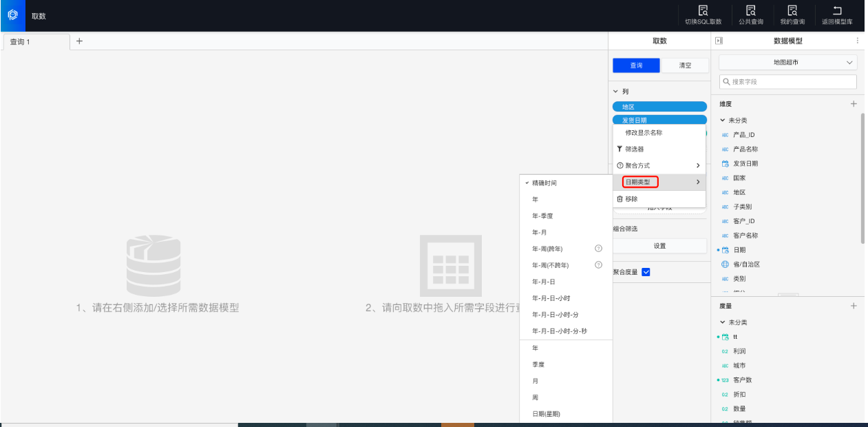Click the 设置 button under 组合筛选
868x427 pixels.
(659, 246)
